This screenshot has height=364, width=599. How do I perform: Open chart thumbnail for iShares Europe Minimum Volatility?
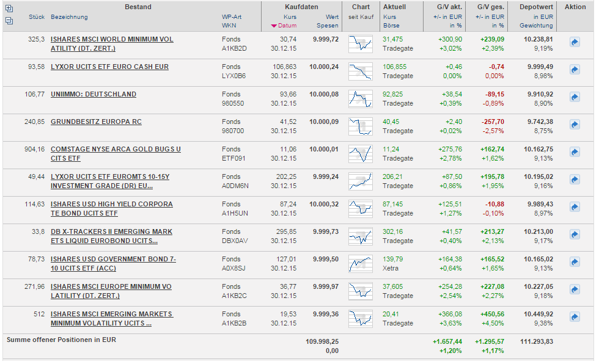pos(360,291)
